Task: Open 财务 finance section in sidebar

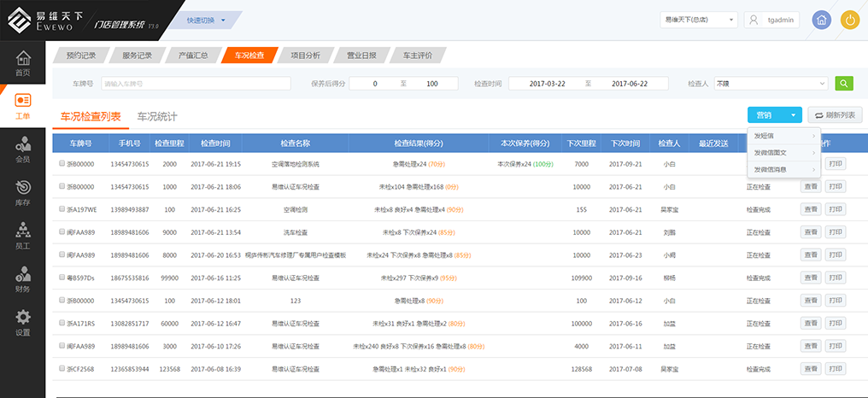Action: [x=23, y=279]
